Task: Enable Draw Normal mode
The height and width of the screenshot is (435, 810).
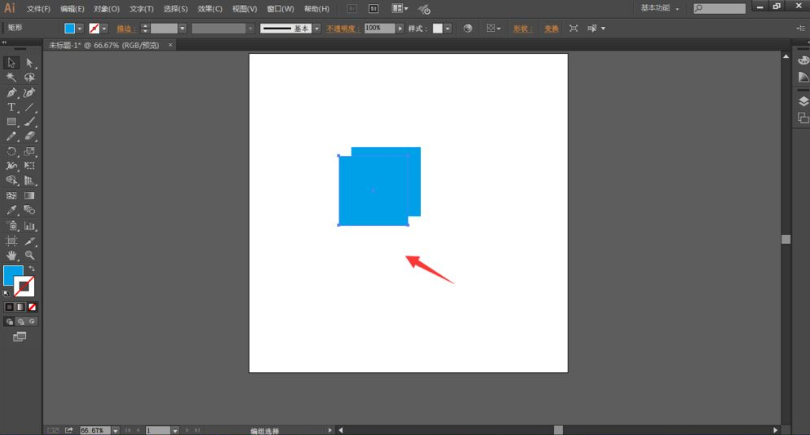Action: (x=9, y=321)
